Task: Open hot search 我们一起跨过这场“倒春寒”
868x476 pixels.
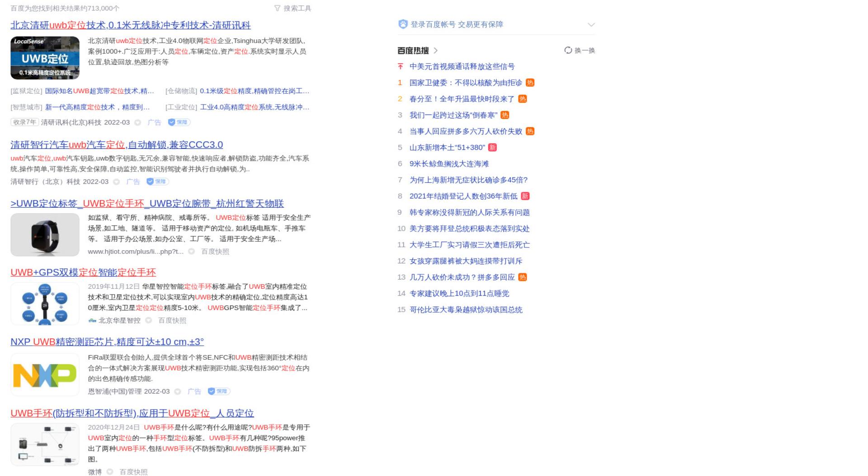Action: [453, 115]
